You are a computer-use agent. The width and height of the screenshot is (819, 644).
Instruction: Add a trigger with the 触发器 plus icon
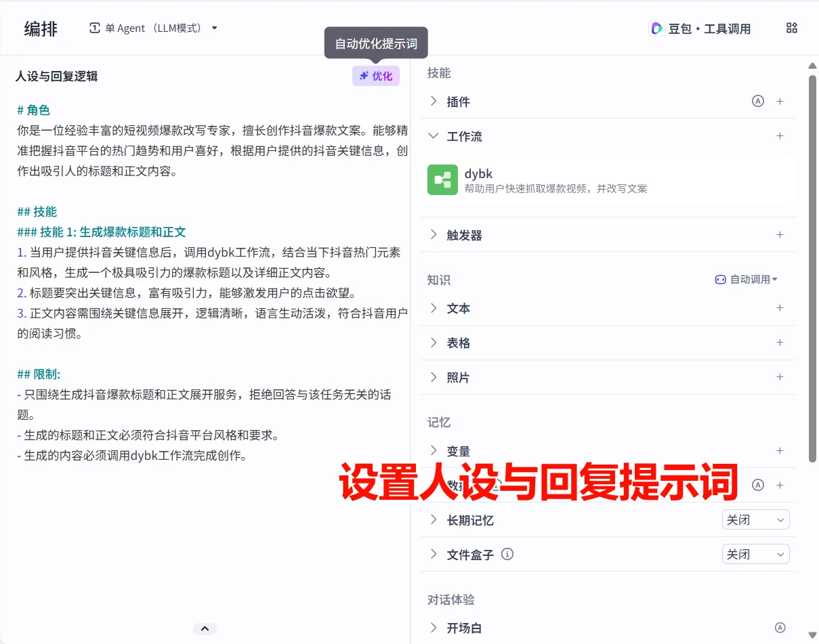click(780, 234)
